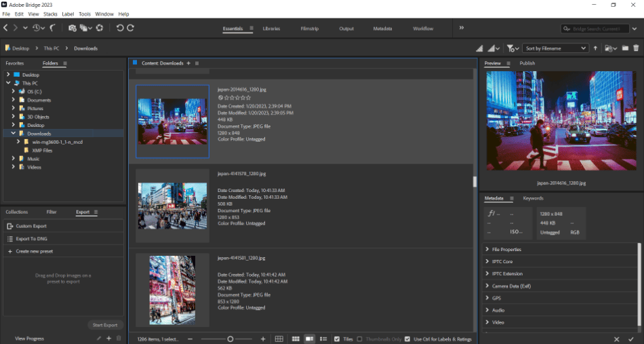Viewport: 644px width, 344px height.
Task: Open the recent files clock icon
Action: (37, 28)
